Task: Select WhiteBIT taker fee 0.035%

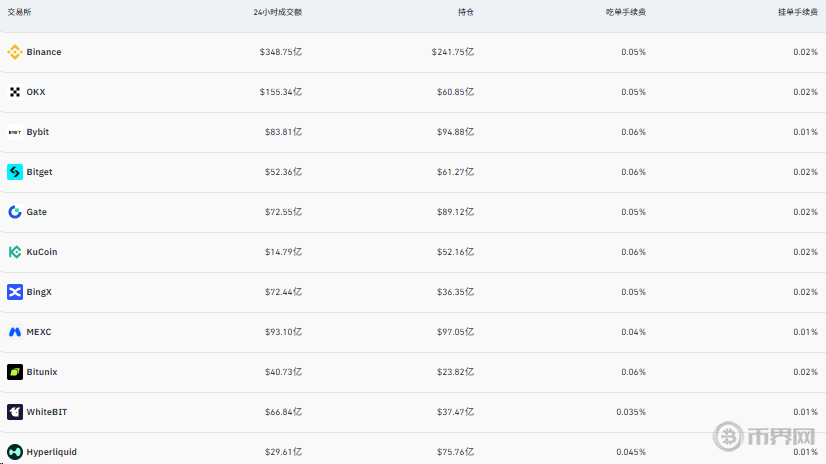Action: pyautogui.click(x=631, y=412)
